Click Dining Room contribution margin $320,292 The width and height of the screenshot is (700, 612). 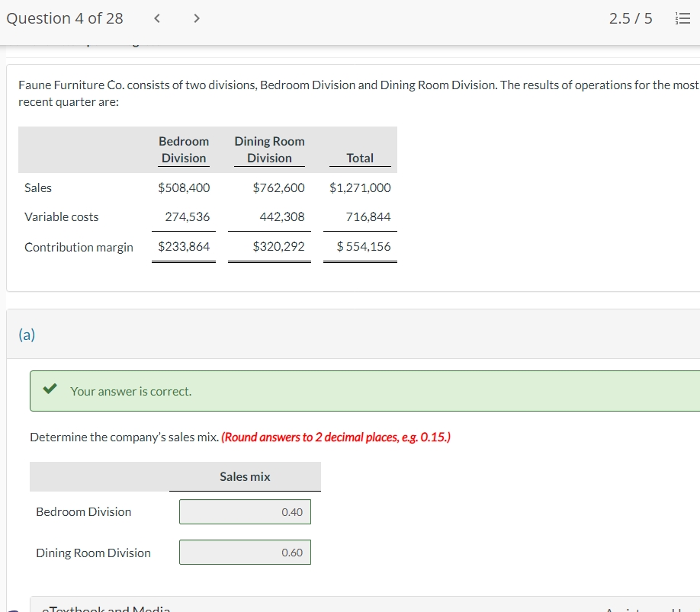[278, 246]
